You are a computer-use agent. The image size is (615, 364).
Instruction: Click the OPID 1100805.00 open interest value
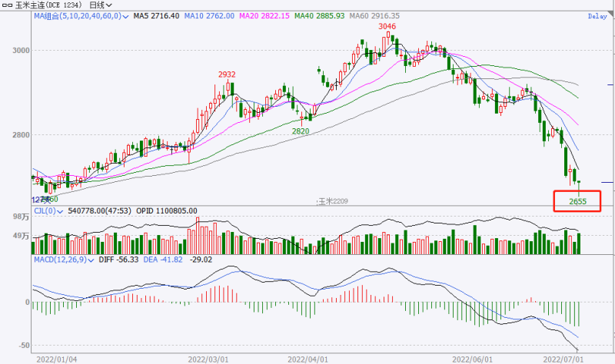167,210
